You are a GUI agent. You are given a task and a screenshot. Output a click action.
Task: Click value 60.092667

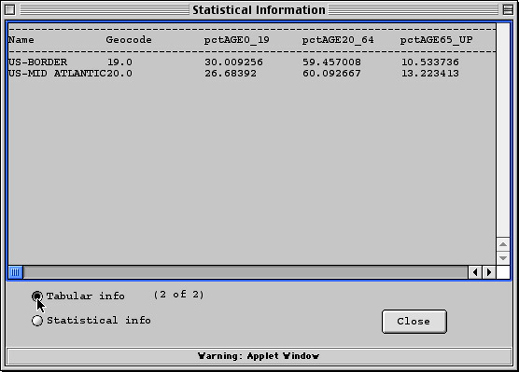(332, 73)
